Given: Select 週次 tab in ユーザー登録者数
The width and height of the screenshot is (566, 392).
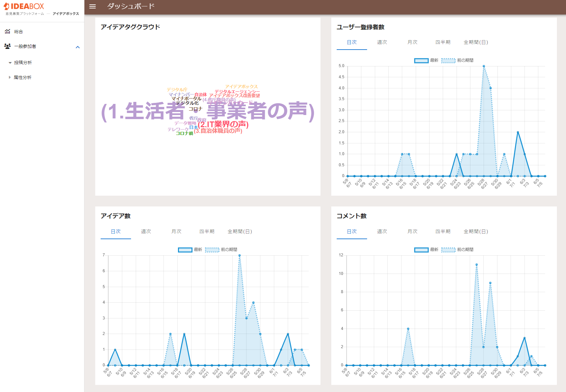Looking at the screenshot, I should pos(382,42).
